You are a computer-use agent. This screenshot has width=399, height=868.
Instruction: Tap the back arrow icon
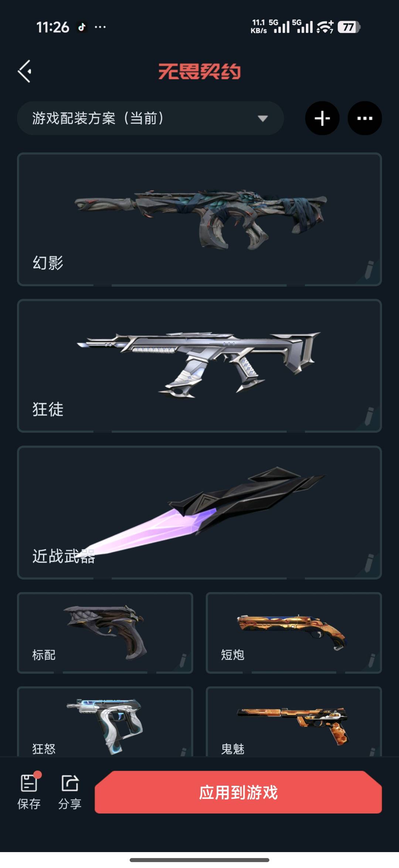click(25, 71)
